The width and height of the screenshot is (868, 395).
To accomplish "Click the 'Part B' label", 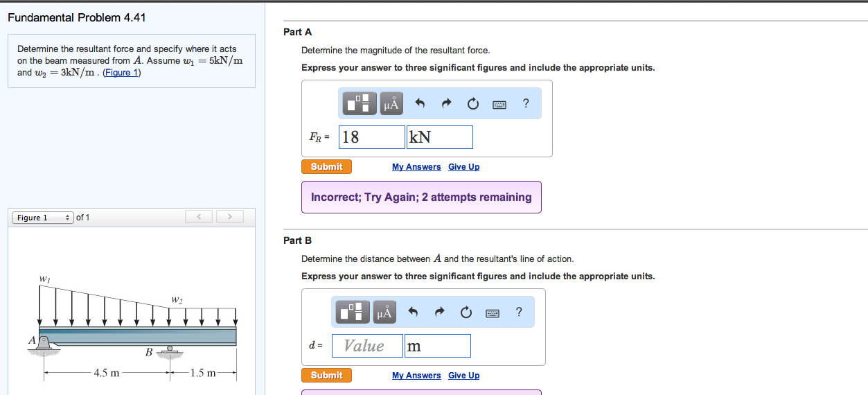I will point(298,240).
